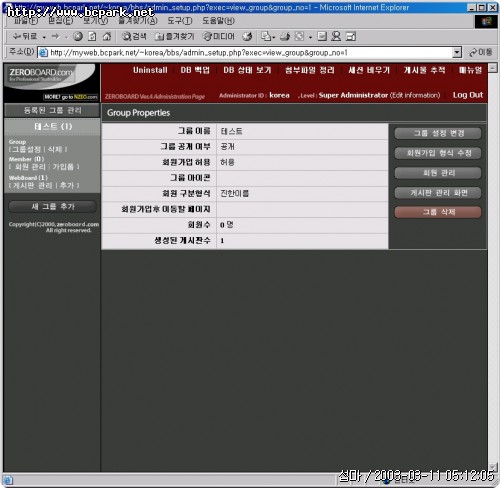Viewport: 500px width, 488px height.
Task: Stop page loading with the Stop icon
Action: (x=78, y=36)
